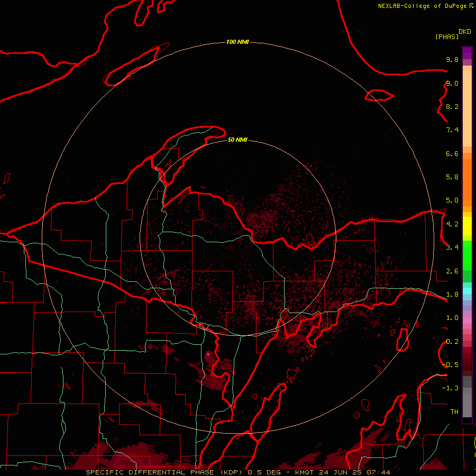Click the 07:44 timestamp

378,472
